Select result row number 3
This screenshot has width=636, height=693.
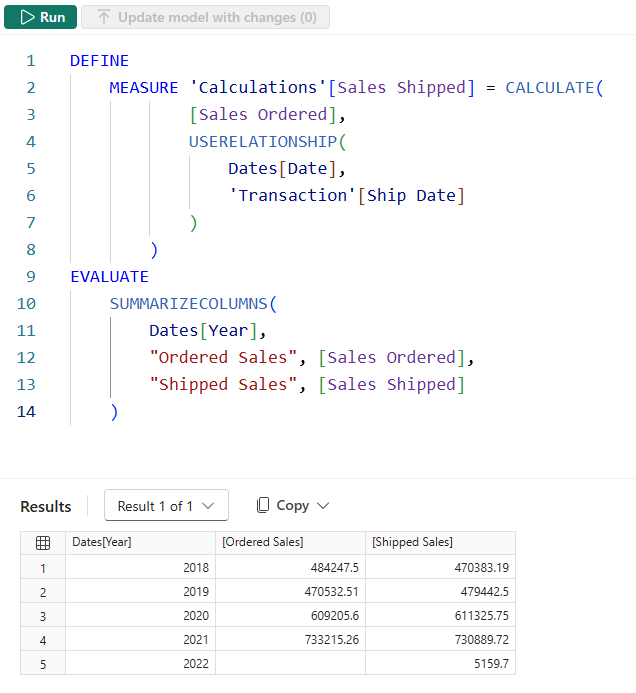click(43, 616)
